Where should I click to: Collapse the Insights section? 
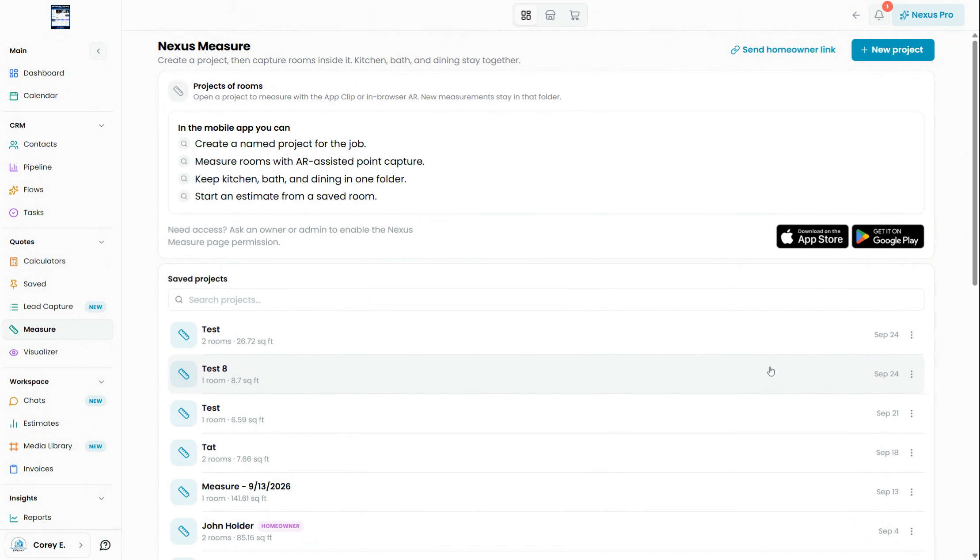click(101, 498)
